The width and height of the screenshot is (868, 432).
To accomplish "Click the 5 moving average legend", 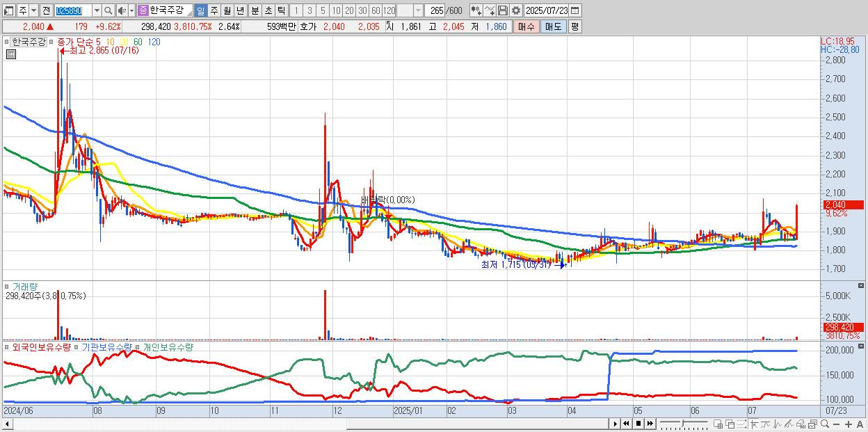I will (98, 42).
